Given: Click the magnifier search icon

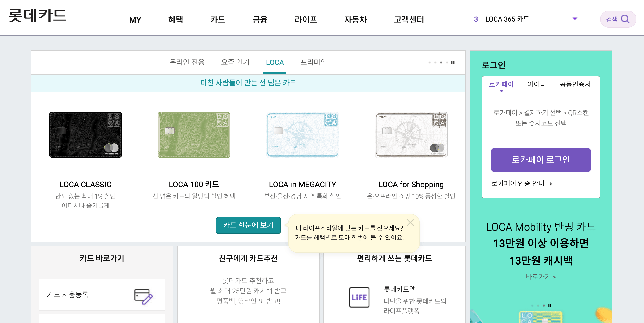Looking at the screenshot, I should 625,19.
